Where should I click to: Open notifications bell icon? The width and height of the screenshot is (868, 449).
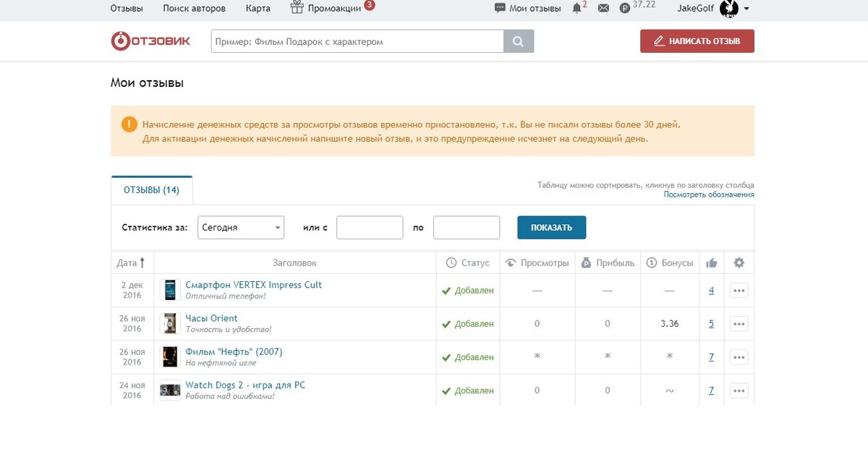tap(576, 8)
